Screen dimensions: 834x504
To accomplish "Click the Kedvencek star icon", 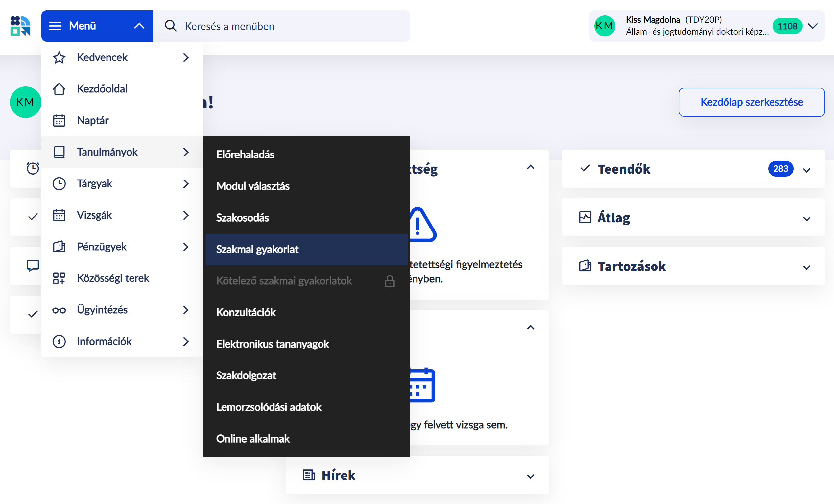I will [x=59, y=58].
